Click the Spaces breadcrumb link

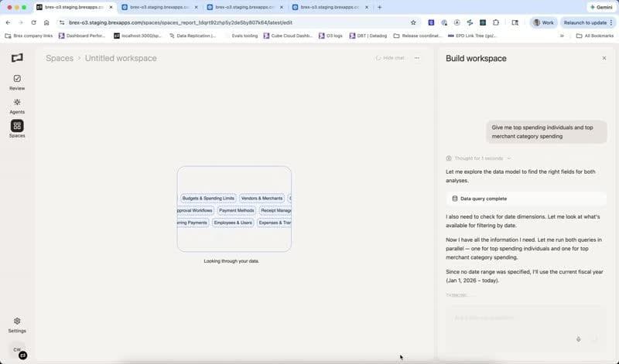[x=60, y=58]
